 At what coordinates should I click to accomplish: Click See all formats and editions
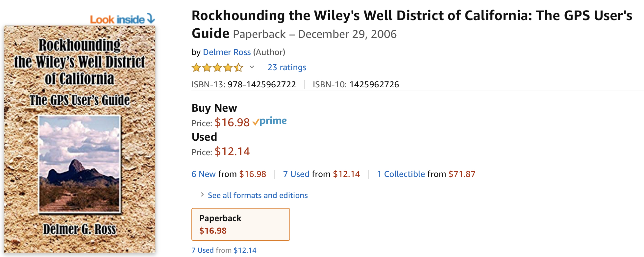click(x=258, y=195)
